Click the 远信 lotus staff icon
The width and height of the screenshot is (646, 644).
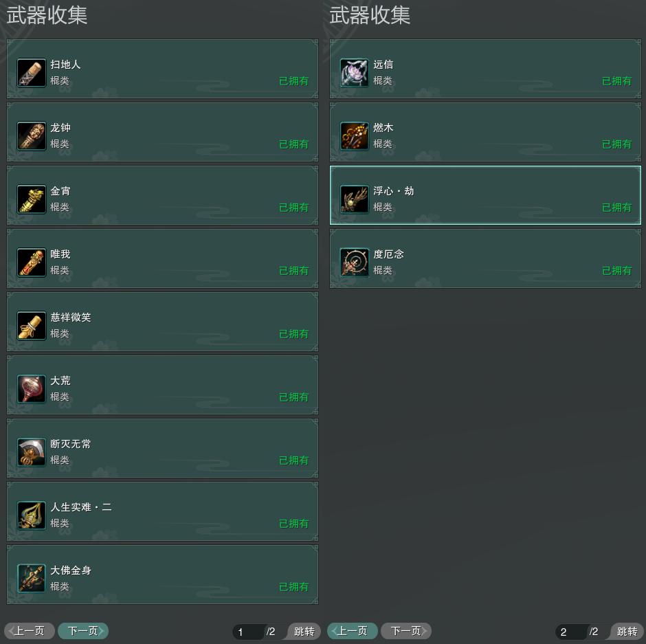coord(355,73)
